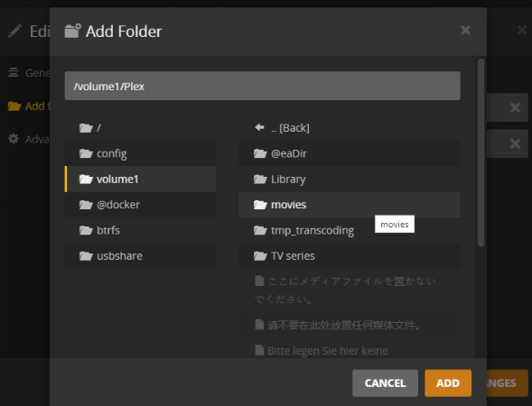Close the Add Folder dialog

tap(465, 30)
